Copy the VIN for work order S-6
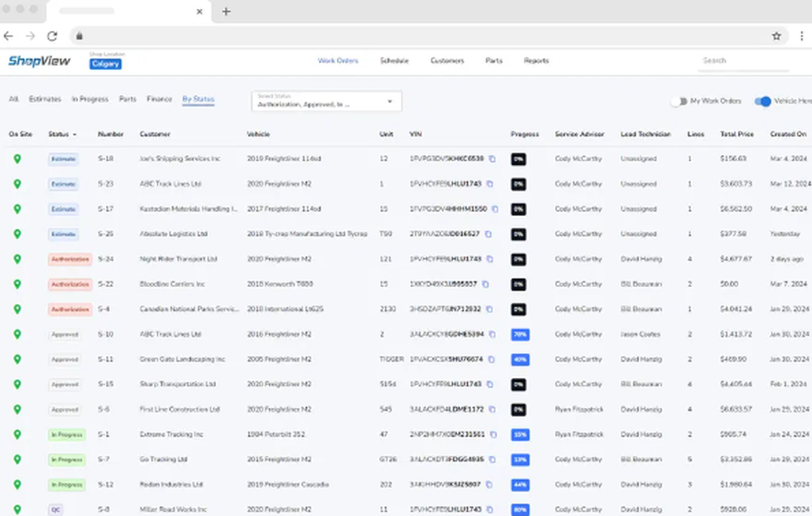Viewport: 812px width, 516px height. click(492, 410)
